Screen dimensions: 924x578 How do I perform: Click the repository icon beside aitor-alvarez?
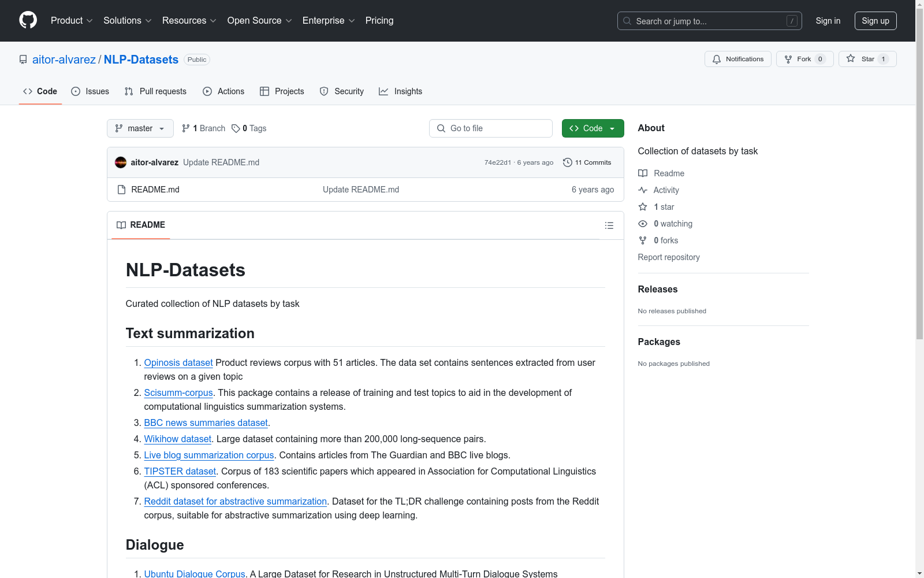(x=23, y=60)
